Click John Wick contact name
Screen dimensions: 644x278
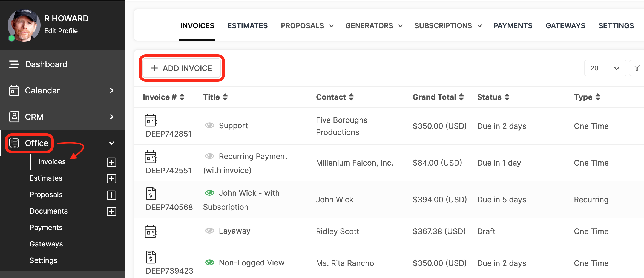click(335, 200)
